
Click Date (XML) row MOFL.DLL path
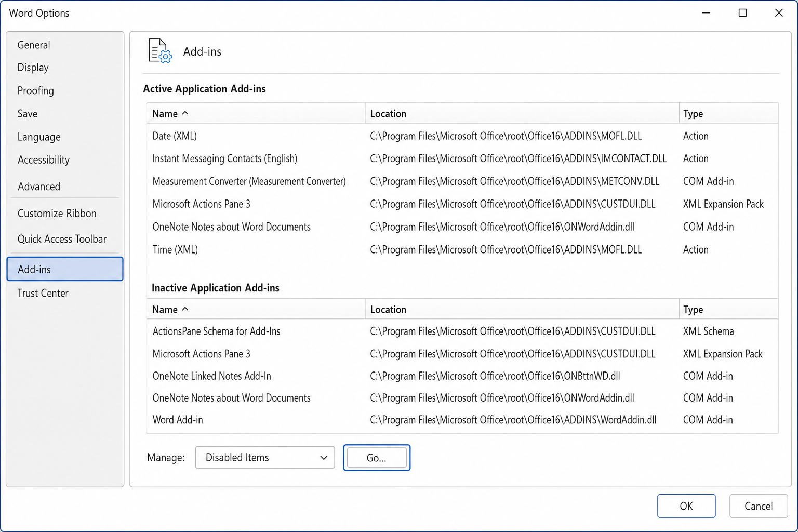click(x=506, y=136)
